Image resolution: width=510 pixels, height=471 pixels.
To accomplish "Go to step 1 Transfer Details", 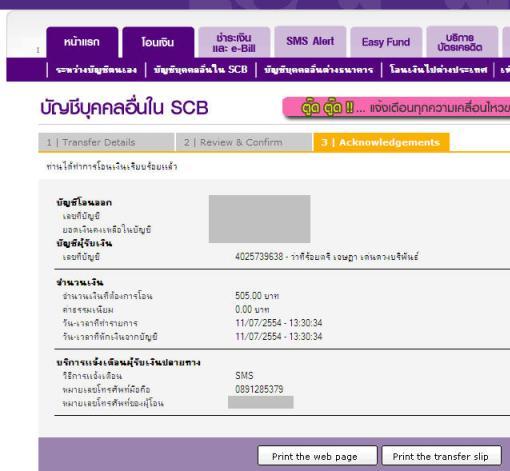I will click(x=106, y=142).
